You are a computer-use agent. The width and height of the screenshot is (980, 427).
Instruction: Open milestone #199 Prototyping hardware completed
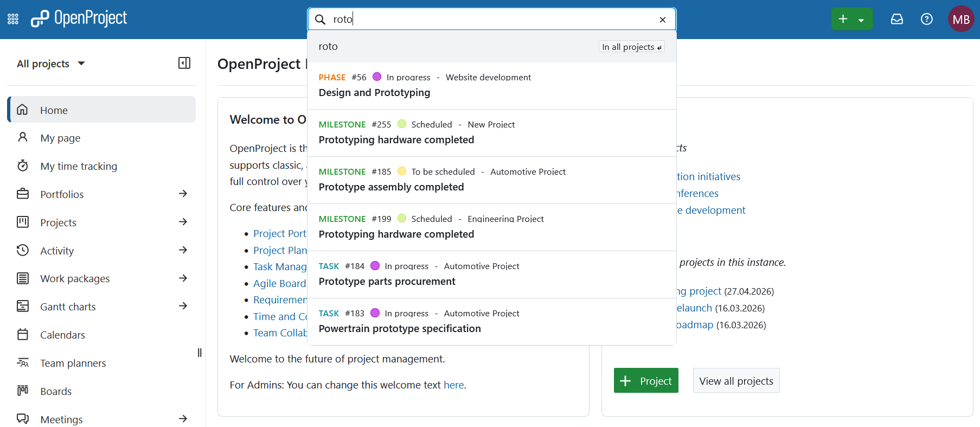click(492, 227)
